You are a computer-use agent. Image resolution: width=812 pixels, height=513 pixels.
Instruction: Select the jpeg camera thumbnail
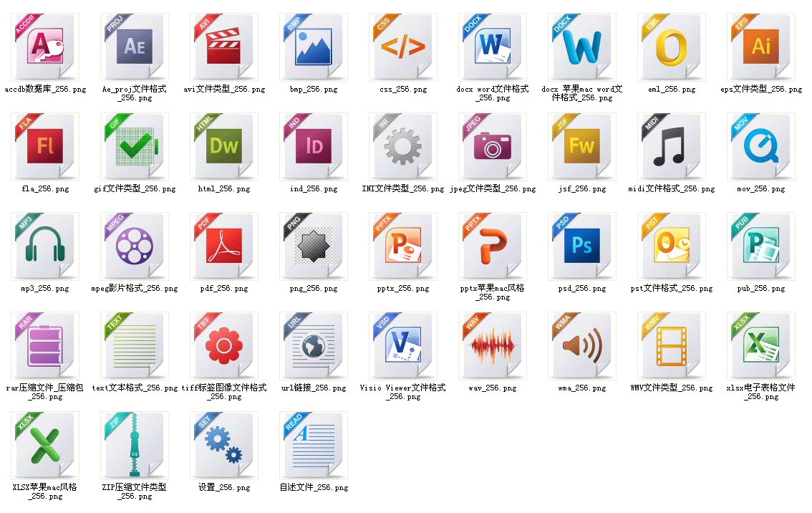click(493, 147)
